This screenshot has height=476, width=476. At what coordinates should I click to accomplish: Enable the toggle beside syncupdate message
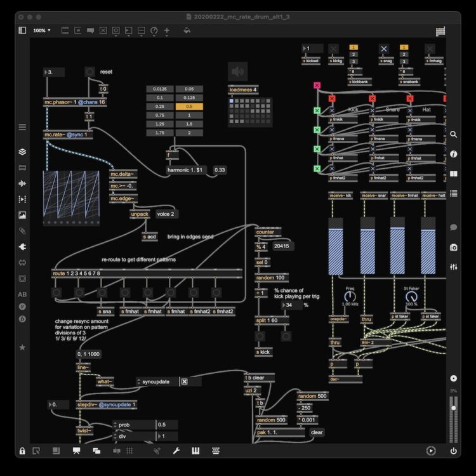(x=184, y=381)
